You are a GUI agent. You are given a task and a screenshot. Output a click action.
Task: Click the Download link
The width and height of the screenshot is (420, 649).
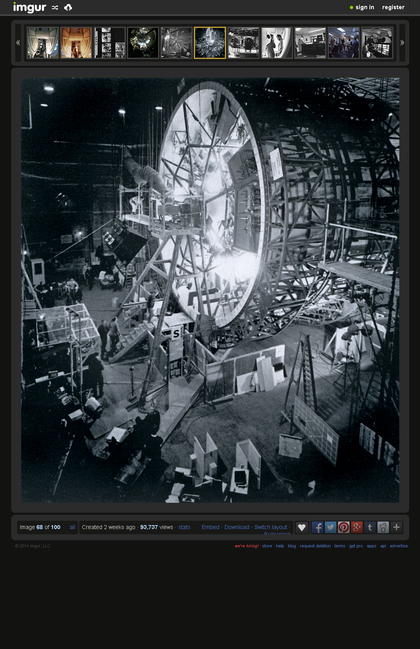tap(237, 527)
